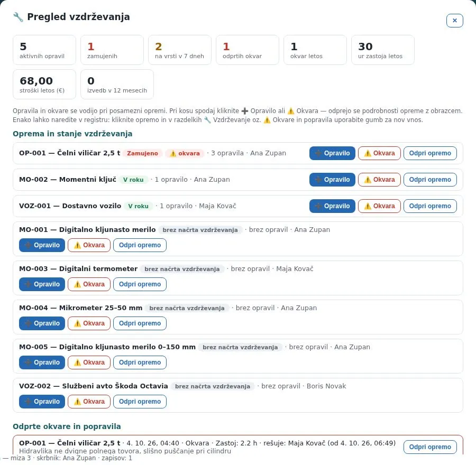Open equipment MO-004 Mikrometer 25–50 mm
Screen dimensions: 476x465
pos(140,323)
